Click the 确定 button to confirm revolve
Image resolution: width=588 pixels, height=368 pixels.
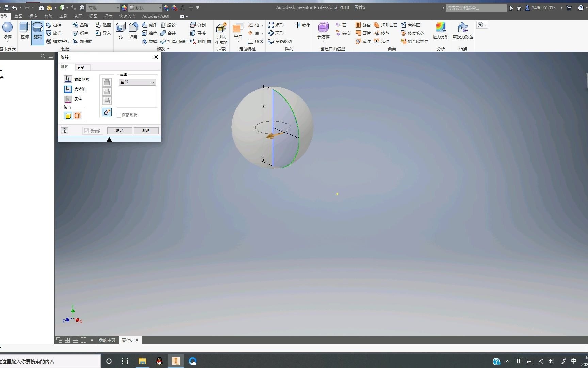pos(119,131)
